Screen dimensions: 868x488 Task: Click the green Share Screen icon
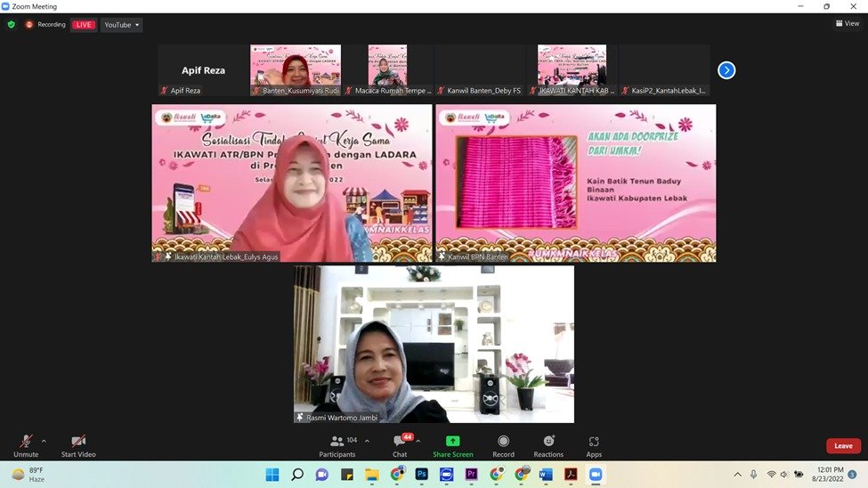point(452,442)
